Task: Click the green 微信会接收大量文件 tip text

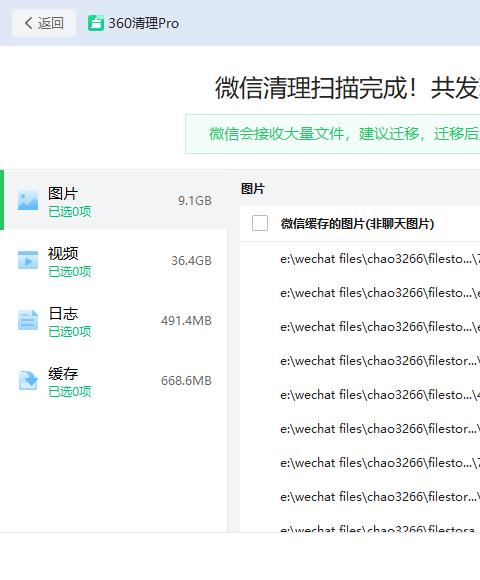Action: click(344, 134)
